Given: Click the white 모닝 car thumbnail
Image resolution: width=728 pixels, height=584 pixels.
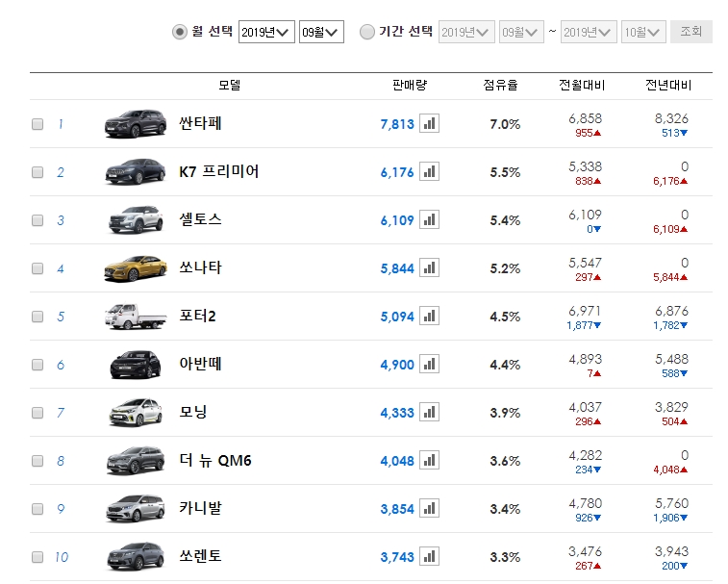Looking at the screenshot, I should click(x=135, y=413).
